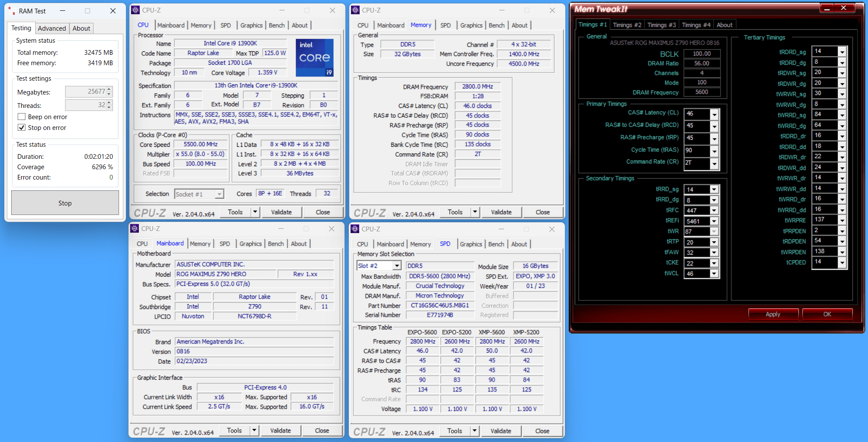Switch to Advanced tab in RAM Test
This screenshot has height=442, width=868.
(x=52, y=28)
